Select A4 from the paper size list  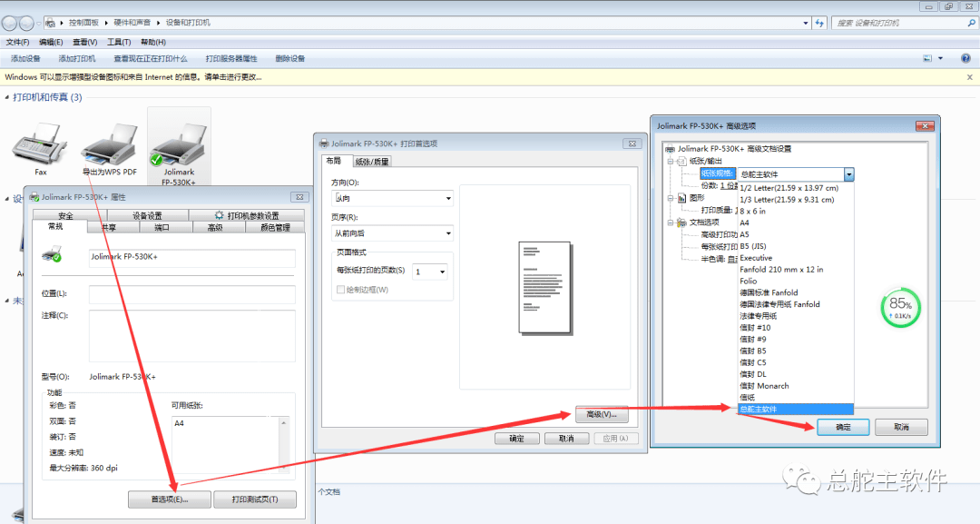point(796,222)
